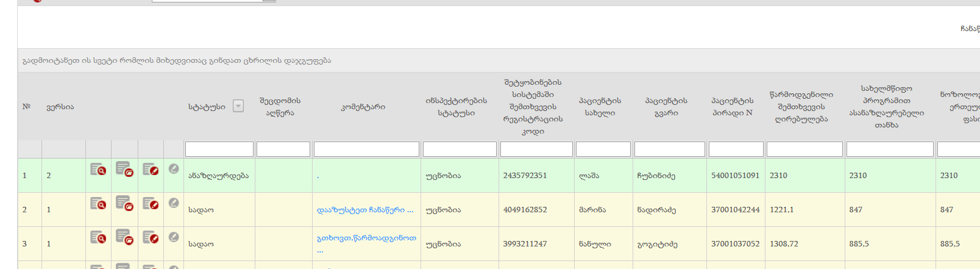
Task: Click the view-record magnifier icon in row 2
Action: click(x=98, y=204)
